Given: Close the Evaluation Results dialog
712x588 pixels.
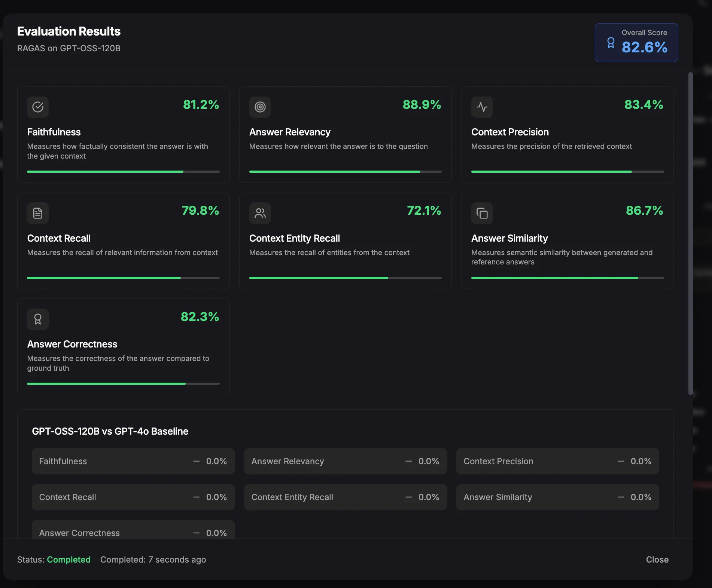Looking at the screenshot, I should 657,560.
